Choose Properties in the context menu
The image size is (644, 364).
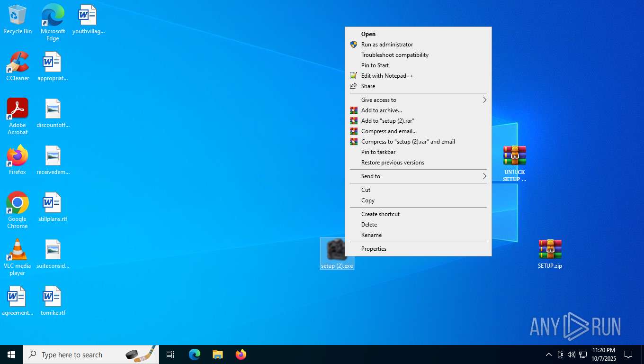pos(418,249)
